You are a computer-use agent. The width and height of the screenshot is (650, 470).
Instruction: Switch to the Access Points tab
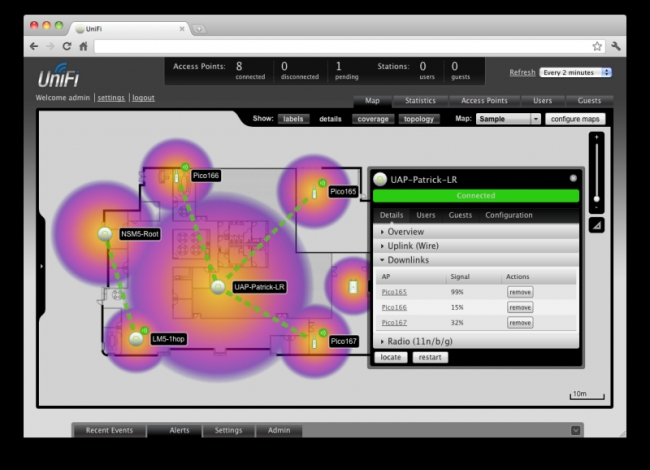[x=484, y=101]
